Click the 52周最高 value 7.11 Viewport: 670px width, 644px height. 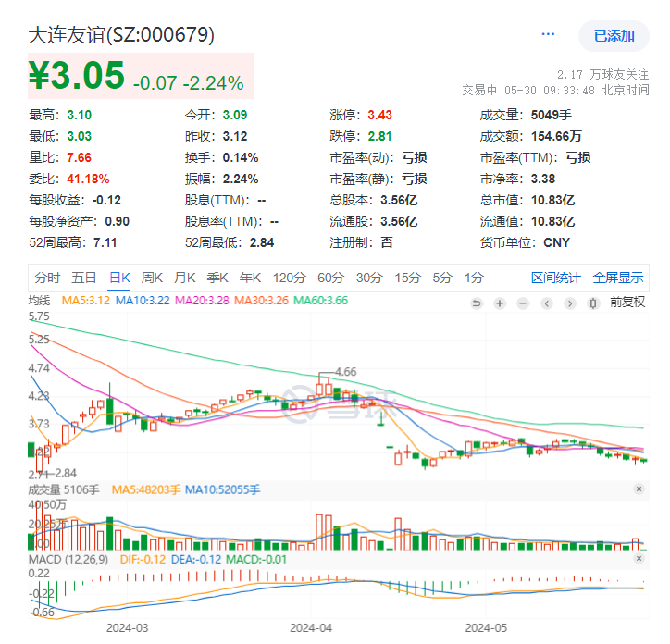tap(105, 243)
